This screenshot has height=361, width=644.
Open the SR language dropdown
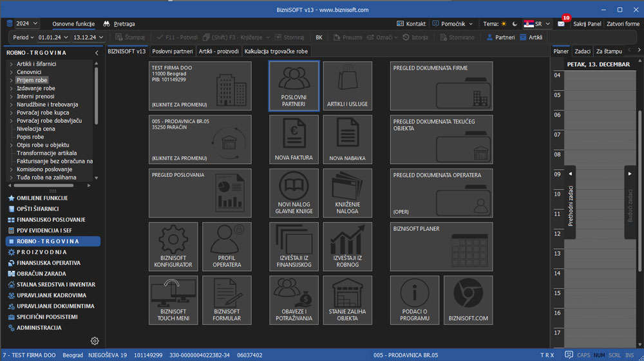(537, 24)
